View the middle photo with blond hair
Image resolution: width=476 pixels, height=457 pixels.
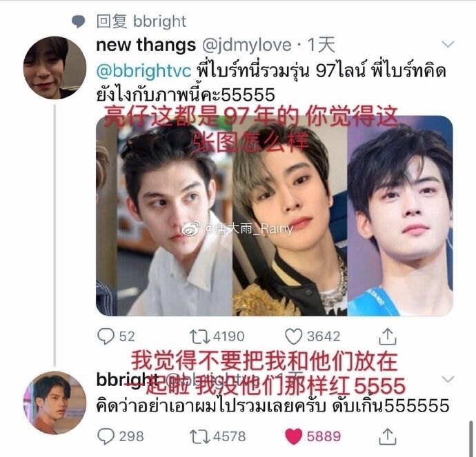tap(290, 216)
